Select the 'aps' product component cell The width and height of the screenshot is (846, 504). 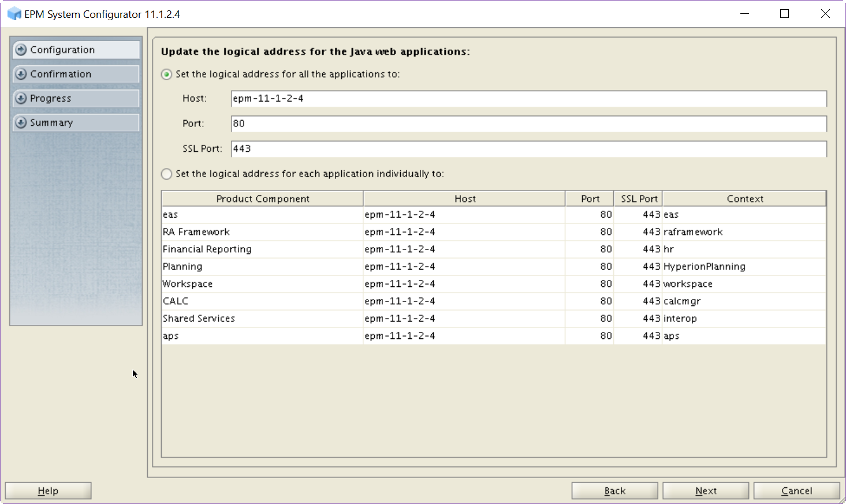click(263, 336)
